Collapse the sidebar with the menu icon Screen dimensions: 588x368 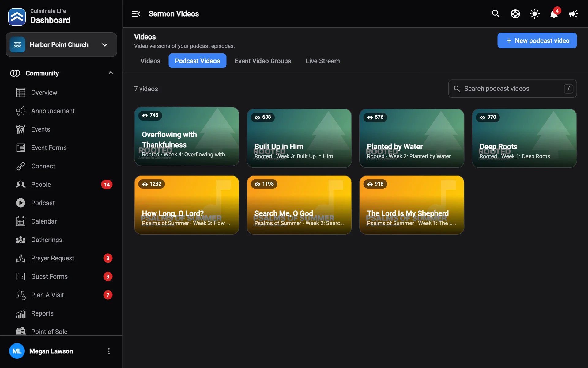136,14
